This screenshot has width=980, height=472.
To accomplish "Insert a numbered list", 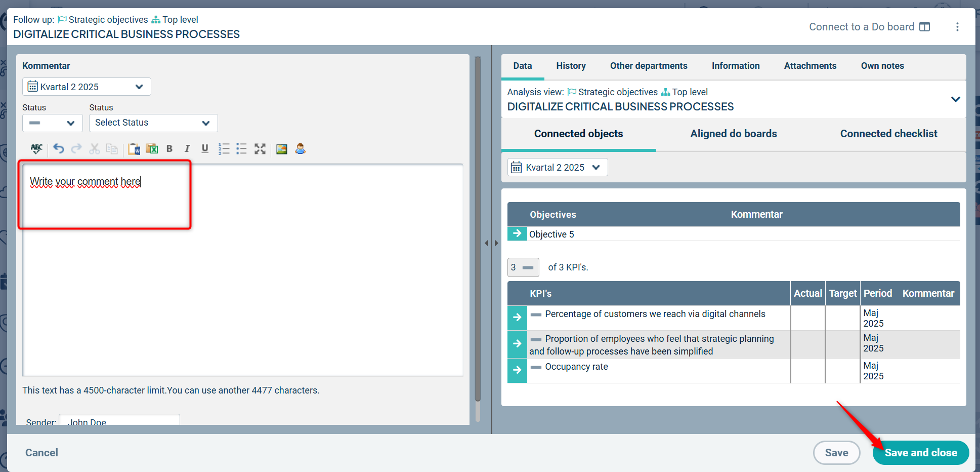I will tap(224, 149).
